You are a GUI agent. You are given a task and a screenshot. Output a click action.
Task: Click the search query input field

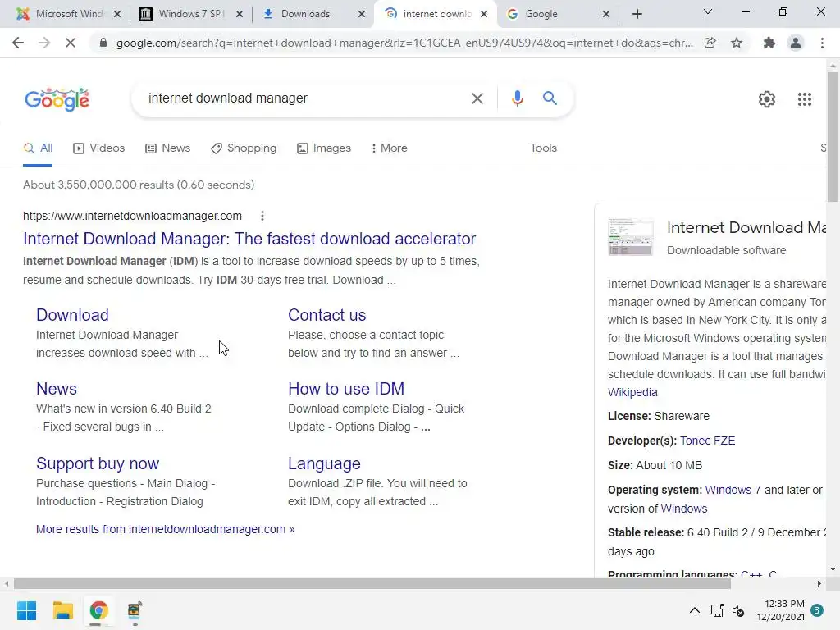click(x=303, y=98)
